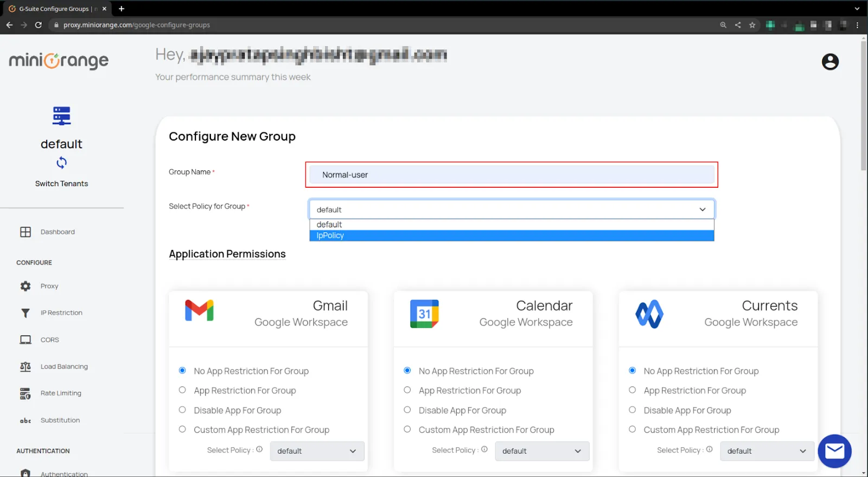Click the browser share icon
The width and height of the screenshot is (868, 477).
click(x=738, y=25)
